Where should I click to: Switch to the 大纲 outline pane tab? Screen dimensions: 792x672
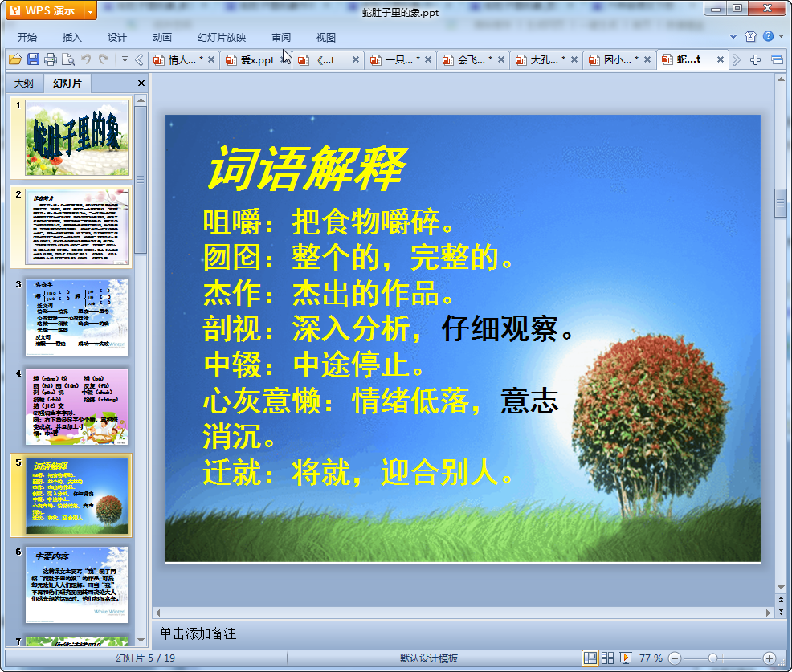pos(24,83)
